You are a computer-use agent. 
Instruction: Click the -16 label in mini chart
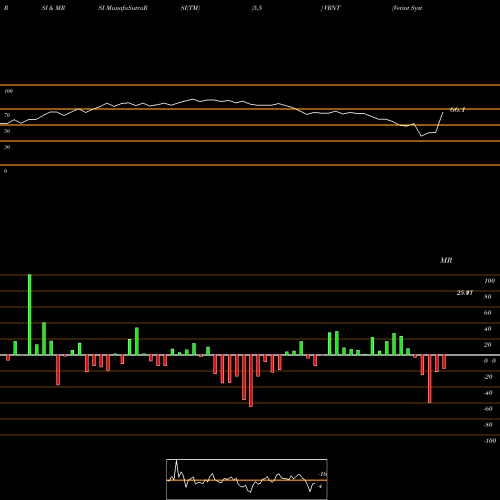click(322, 474)
